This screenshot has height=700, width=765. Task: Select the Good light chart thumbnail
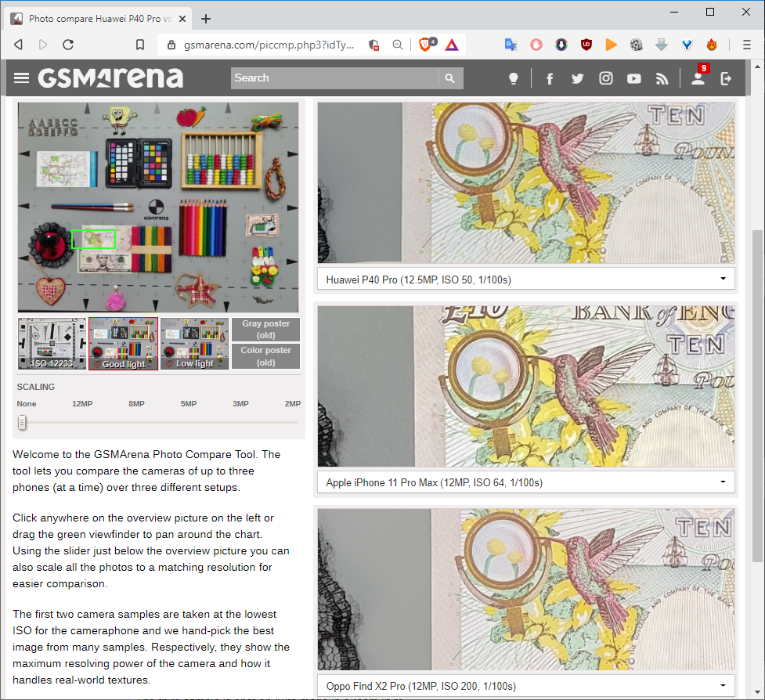click(124, 344)
